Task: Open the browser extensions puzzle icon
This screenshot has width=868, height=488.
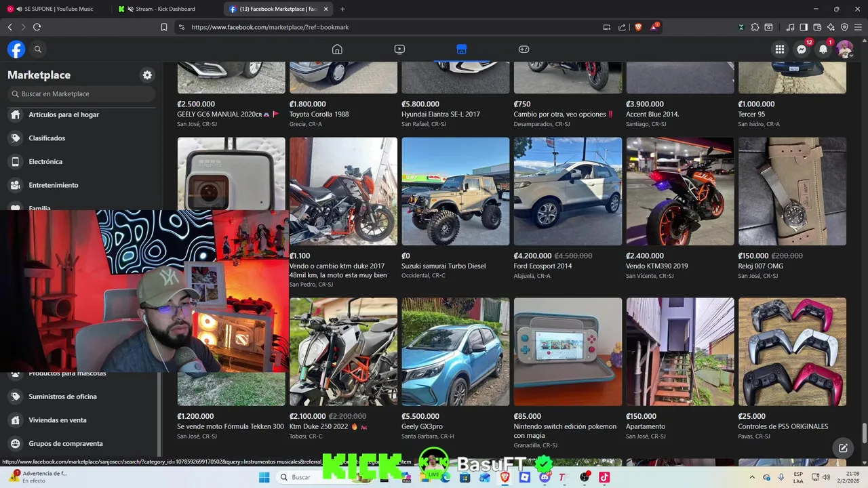Action: 755,27
